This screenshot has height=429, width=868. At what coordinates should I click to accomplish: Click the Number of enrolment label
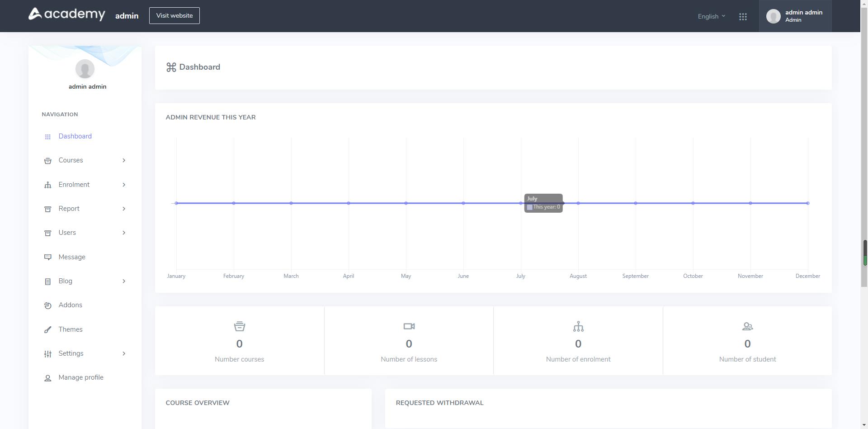tap(578, 359)
